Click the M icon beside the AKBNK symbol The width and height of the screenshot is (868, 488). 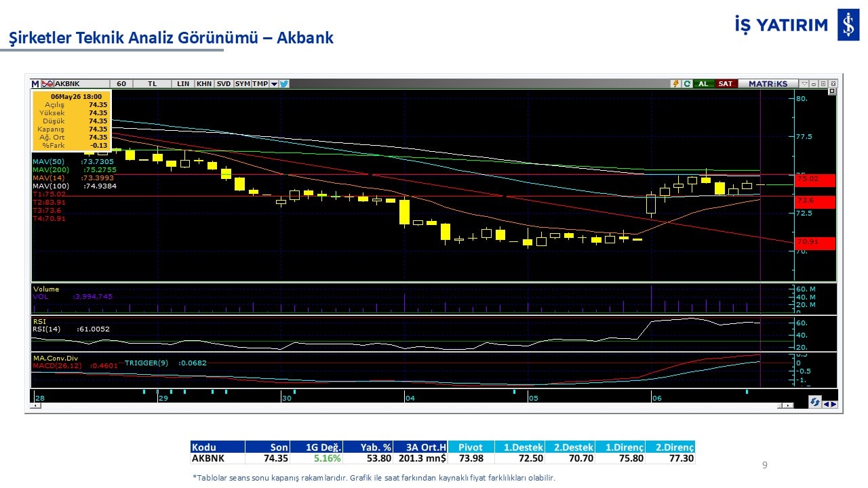click(x=35, y=84)
